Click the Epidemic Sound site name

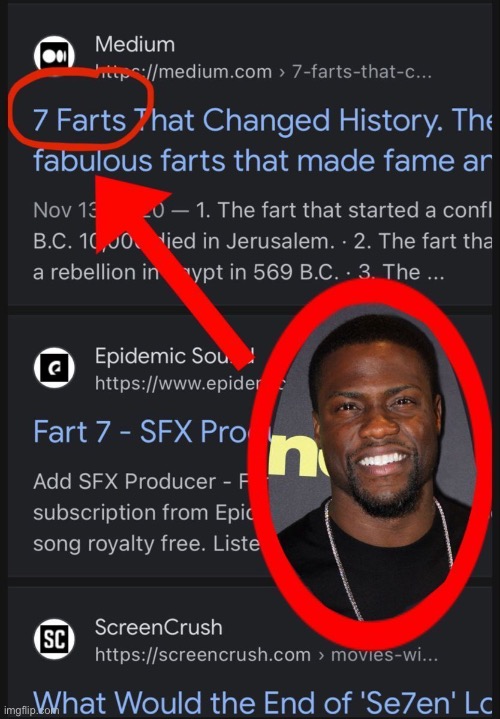[x=174, y=356]
